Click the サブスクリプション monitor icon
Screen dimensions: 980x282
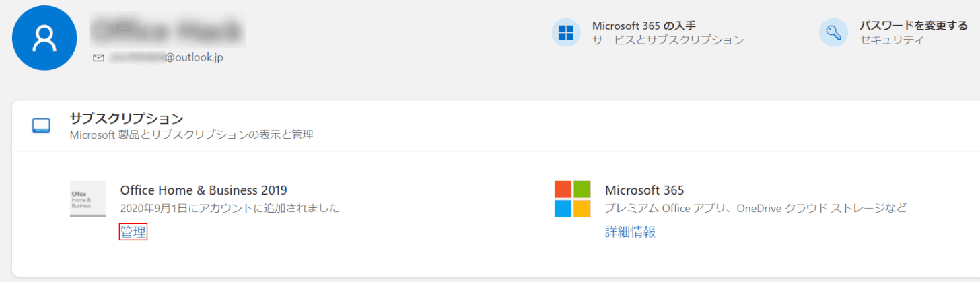(42, 126)
